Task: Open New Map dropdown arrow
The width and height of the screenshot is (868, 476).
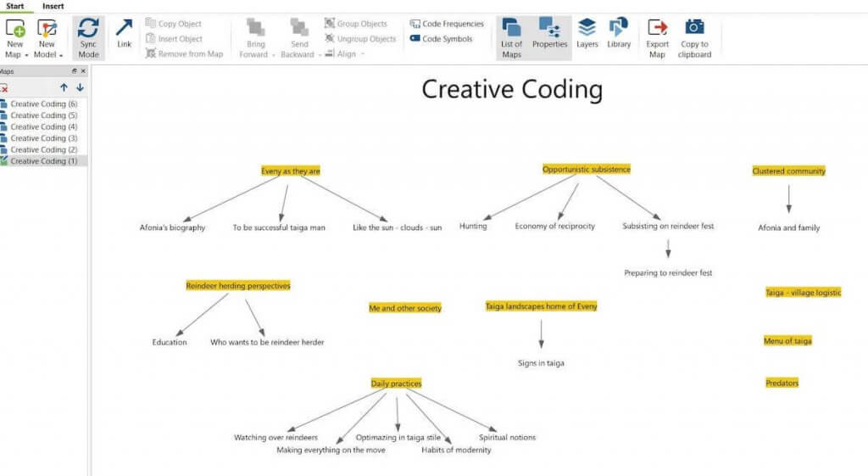Action: (26, 55)
